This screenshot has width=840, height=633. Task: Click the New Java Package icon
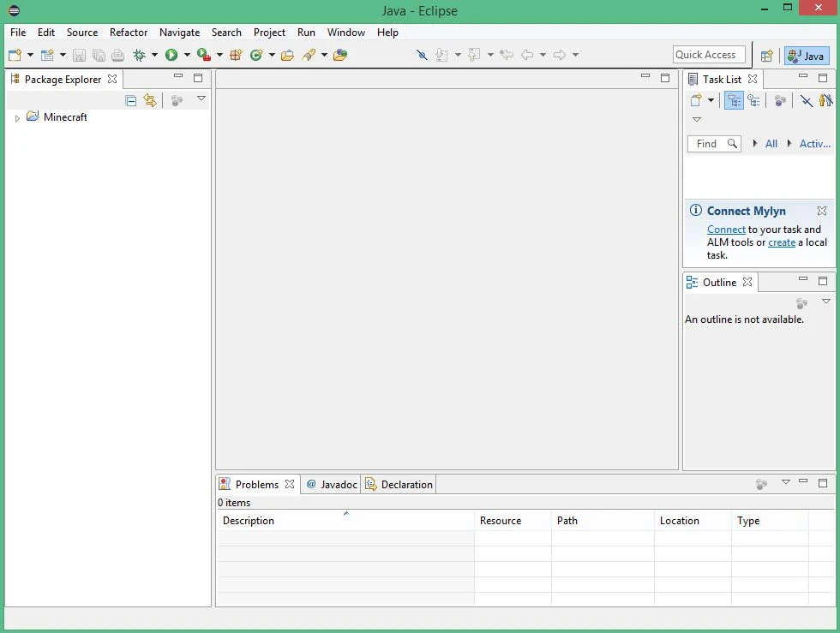tap(235, 55)
